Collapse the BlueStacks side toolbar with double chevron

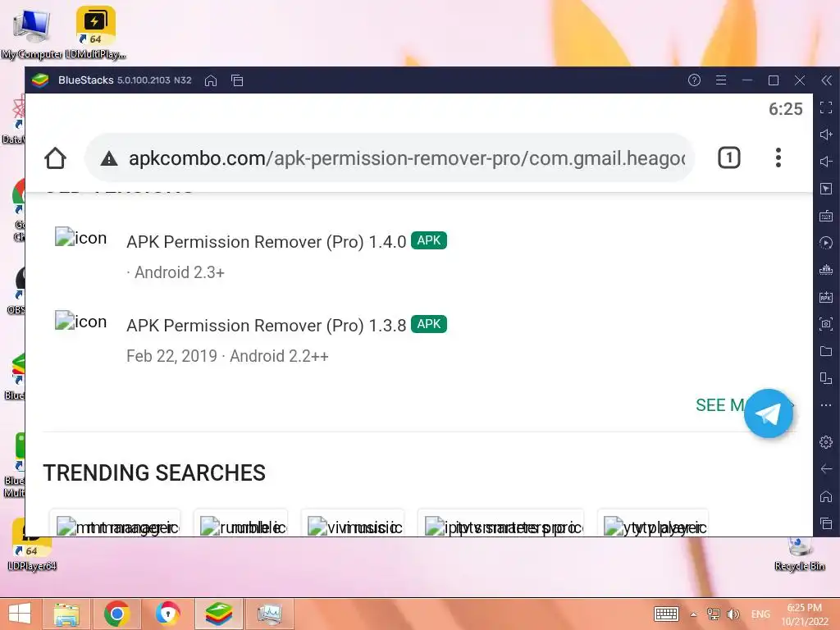827,80
